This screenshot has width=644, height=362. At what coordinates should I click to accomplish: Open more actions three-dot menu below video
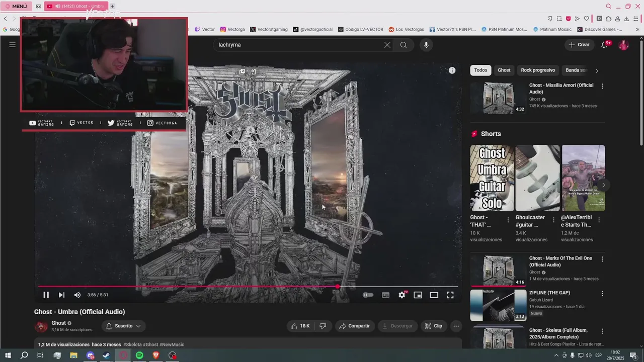click(456, 326)
